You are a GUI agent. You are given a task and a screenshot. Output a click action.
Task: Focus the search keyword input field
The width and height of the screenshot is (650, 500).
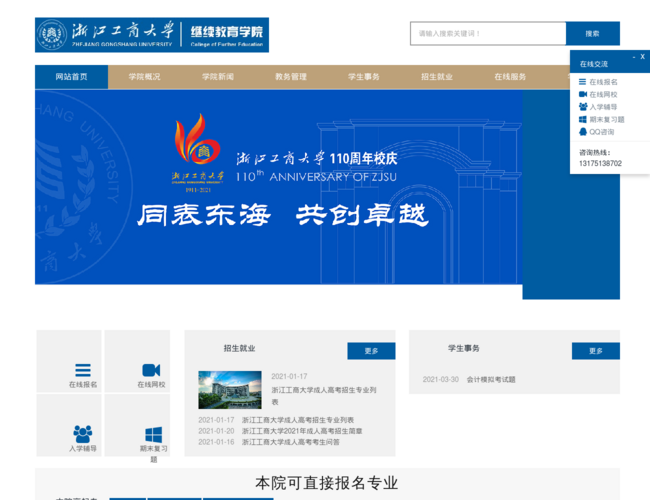click(488, 34)
